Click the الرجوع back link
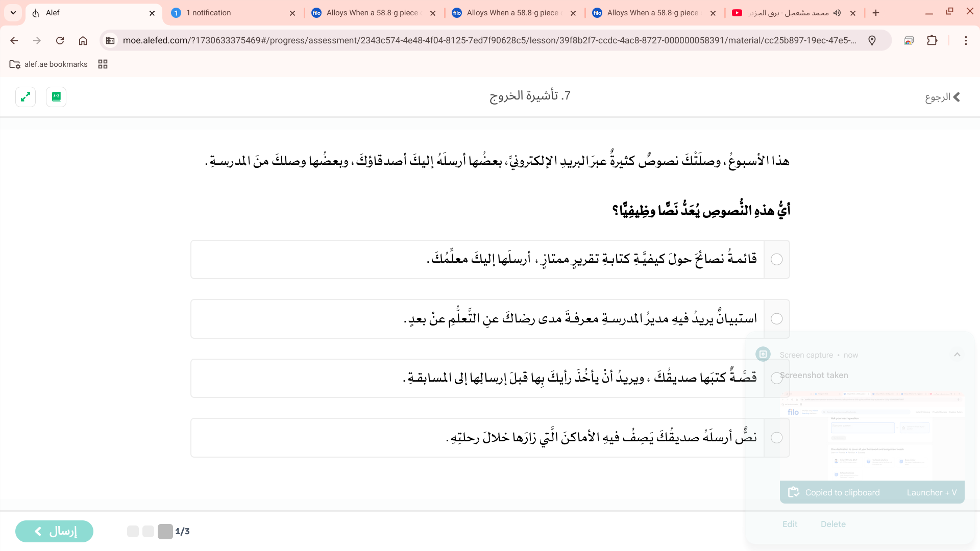The image size is (980, 551). (942, 97)
